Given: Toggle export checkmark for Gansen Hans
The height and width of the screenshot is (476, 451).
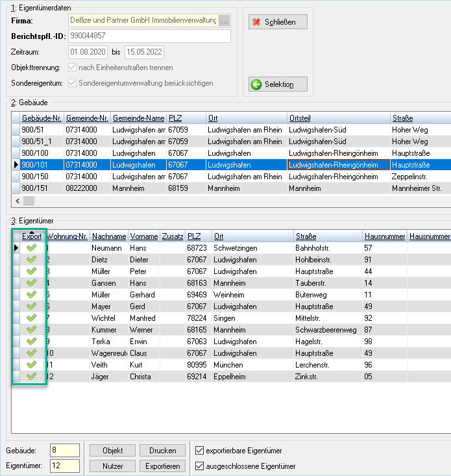Looking at the screenshot, I should (x=32, y=282).
